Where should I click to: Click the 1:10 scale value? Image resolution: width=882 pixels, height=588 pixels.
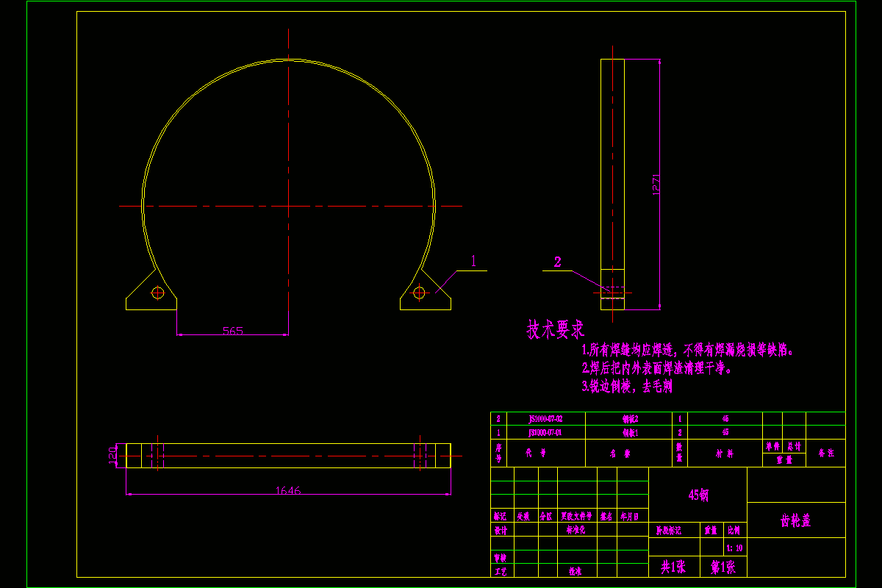pos(734,548)
